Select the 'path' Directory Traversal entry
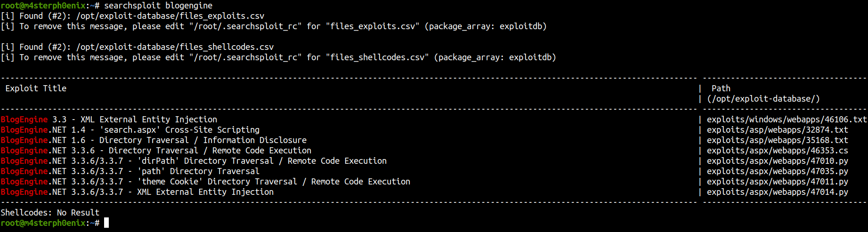The height and width of the screenshot is (232, 868). pos(130,171)
